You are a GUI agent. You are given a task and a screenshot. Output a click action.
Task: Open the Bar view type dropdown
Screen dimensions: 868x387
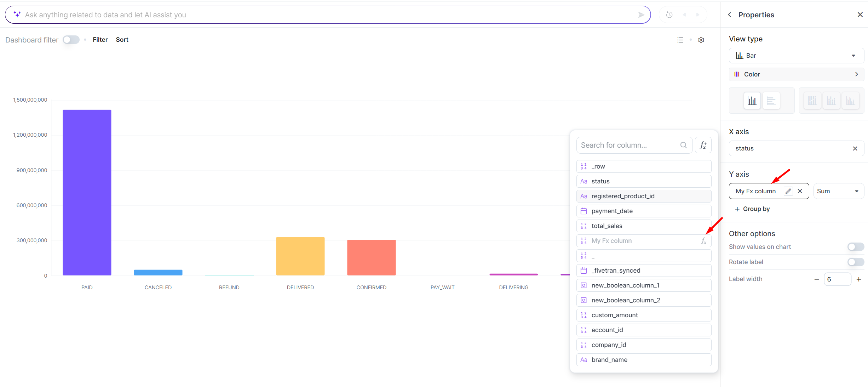pyautogui.click(x=796, y=56)
